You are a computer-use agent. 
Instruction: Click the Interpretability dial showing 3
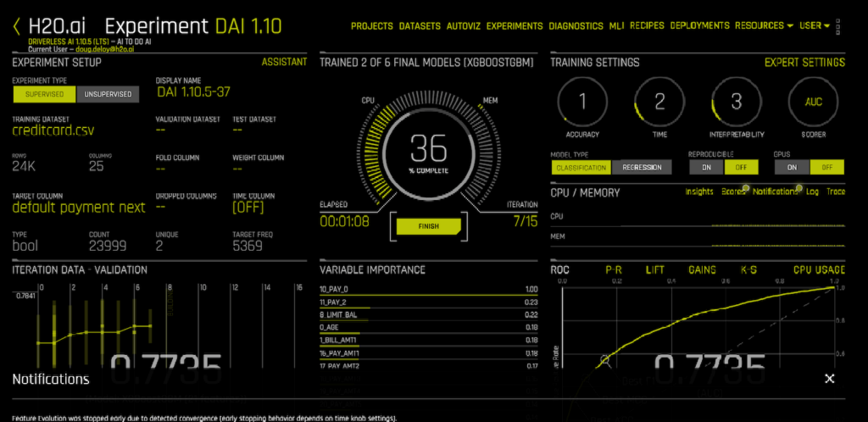(x=736, y=103)
